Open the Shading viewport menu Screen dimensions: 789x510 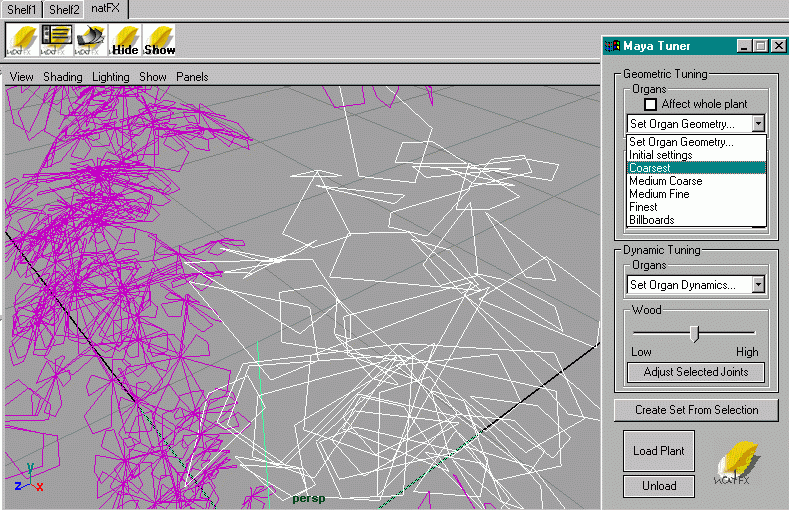pos(62,77)
